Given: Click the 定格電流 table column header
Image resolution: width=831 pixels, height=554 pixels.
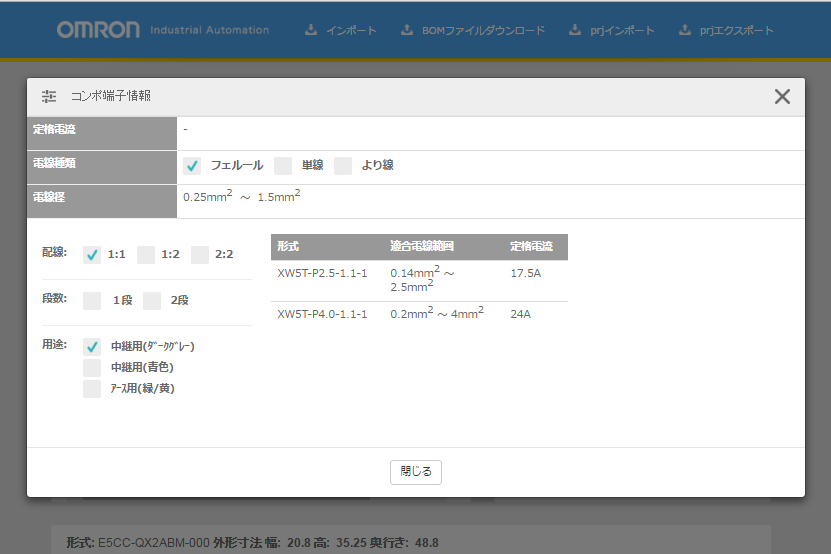Looking at the screenshot, I should [x=532, y=247].
